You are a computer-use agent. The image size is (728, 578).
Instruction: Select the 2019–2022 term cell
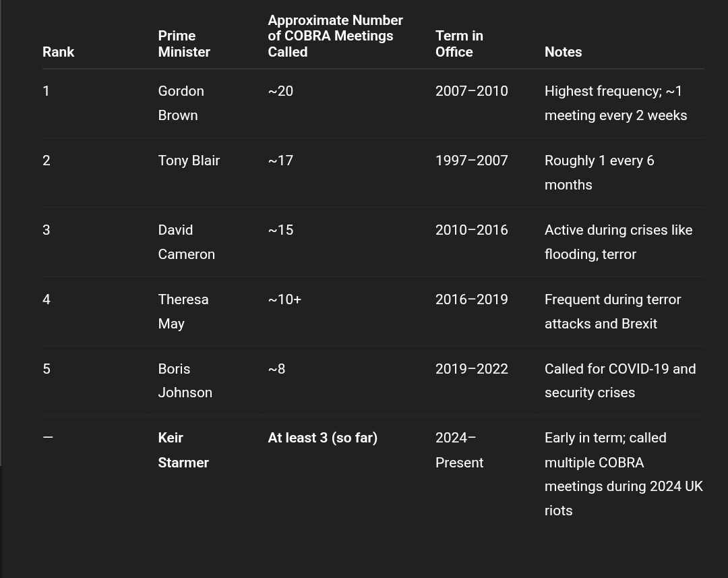(472, 369)
